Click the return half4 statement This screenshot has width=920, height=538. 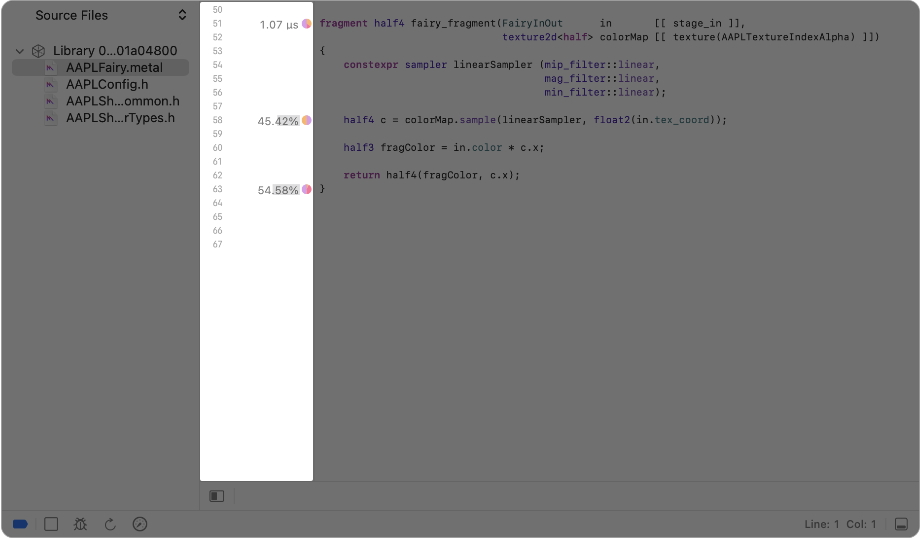click(x=431, y=175)
